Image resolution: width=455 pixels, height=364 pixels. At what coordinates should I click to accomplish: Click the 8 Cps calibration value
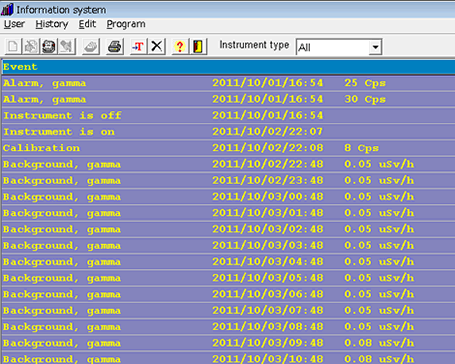click(361, 148)
